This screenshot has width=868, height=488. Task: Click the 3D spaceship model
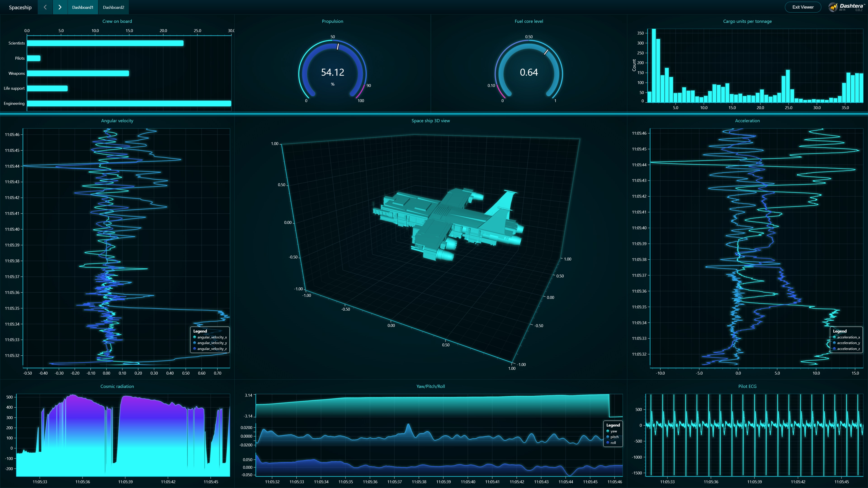pos(448,222)
